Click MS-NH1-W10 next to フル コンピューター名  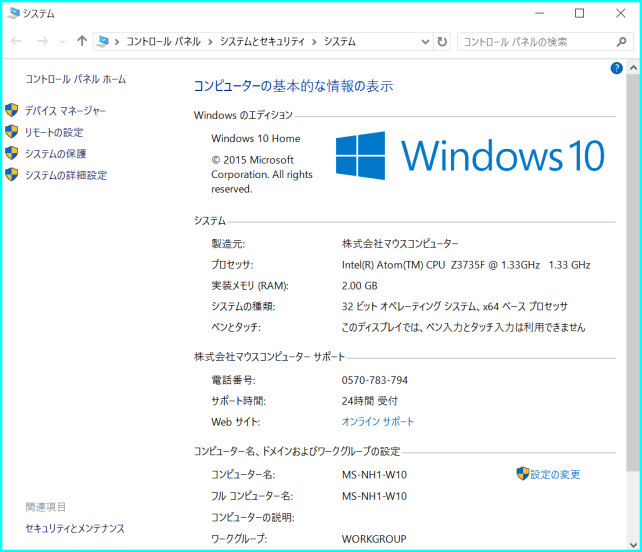coord(374,496)
